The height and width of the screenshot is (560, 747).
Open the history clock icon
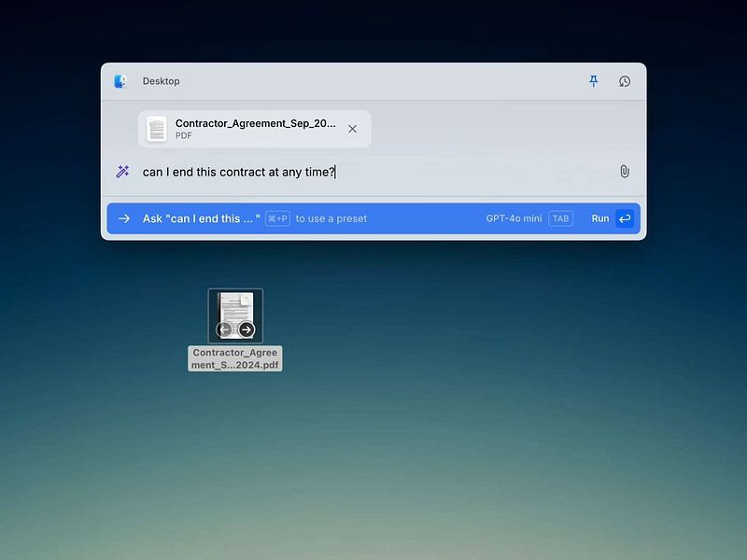(x=625, y=81)
